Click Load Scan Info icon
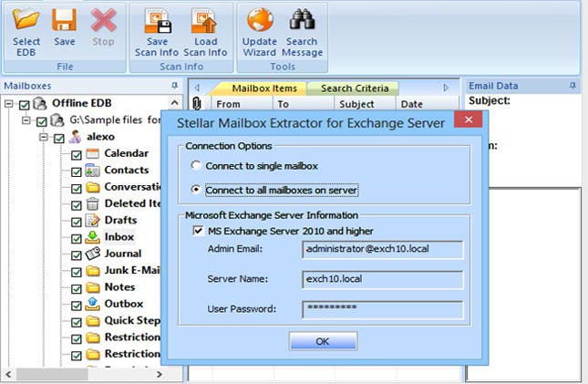 click(204, 21)
